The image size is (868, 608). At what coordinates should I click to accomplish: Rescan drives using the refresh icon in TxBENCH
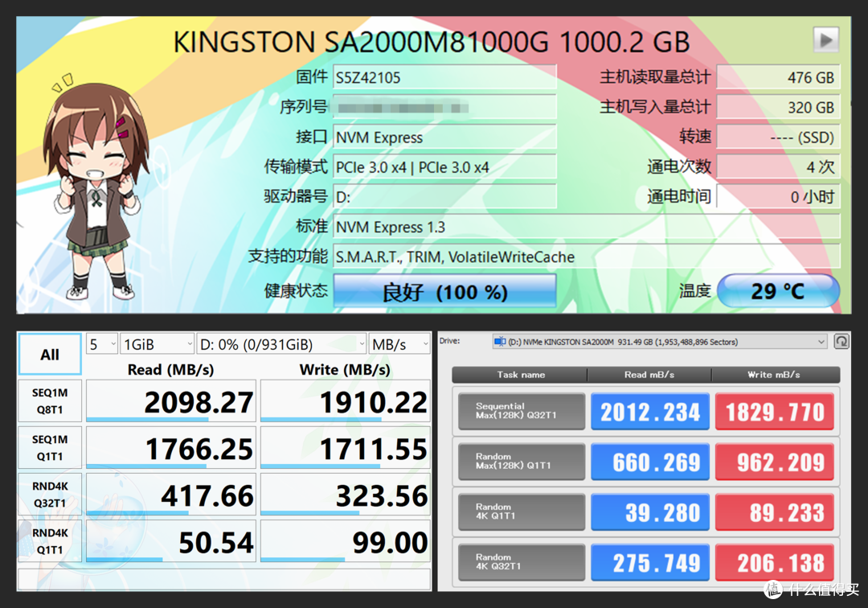(x=841, y=341)
